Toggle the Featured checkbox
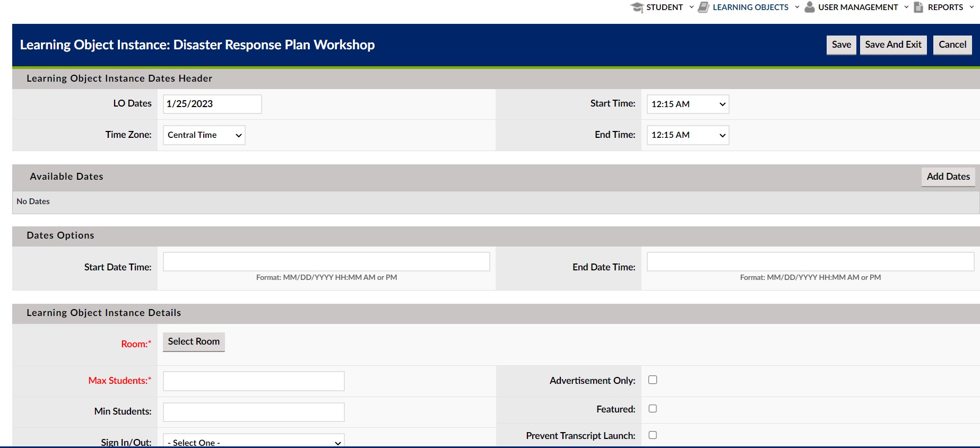This screenshot has height=448, width=980. pyautogui.click(x=653, y=408)
